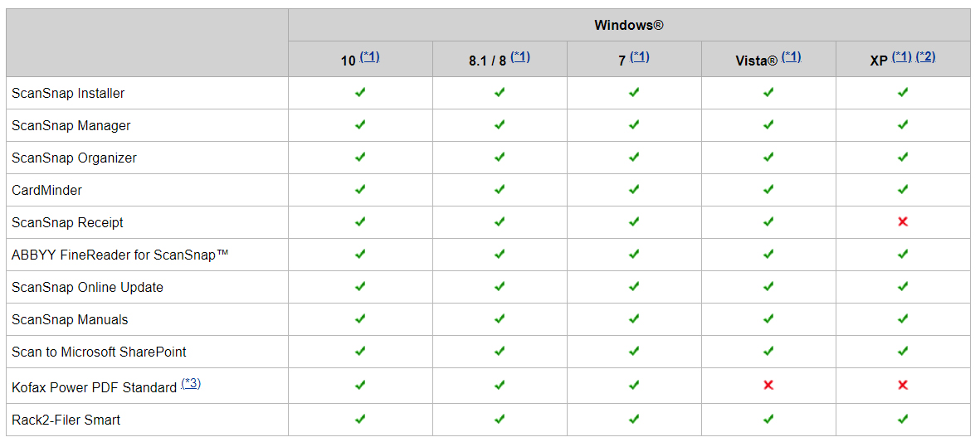Click the red X for Kofax Power PDF under Vista
This screenshot has width=980, height=447.
point(768,385)
